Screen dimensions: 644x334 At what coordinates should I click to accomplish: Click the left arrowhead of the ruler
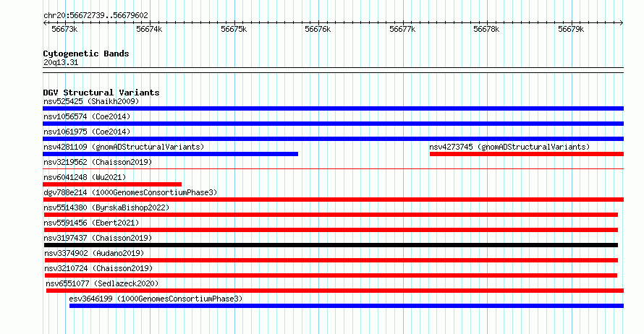45,23
